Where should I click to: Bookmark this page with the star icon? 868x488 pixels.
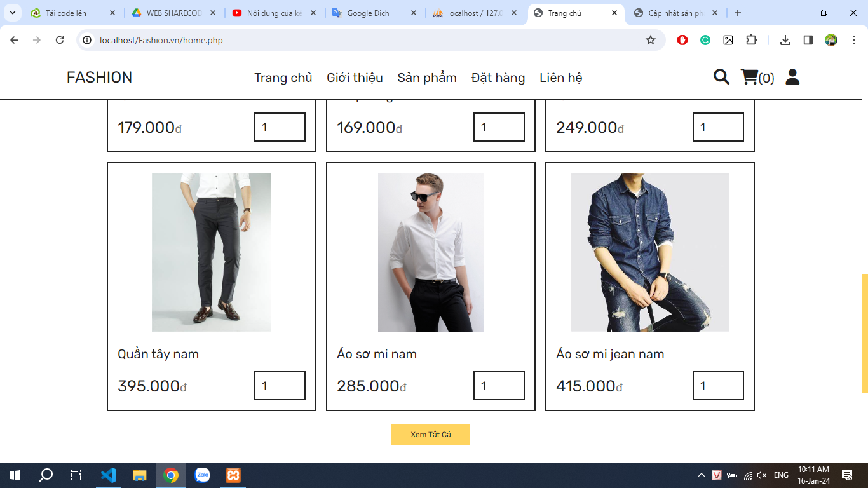[651, 40]
